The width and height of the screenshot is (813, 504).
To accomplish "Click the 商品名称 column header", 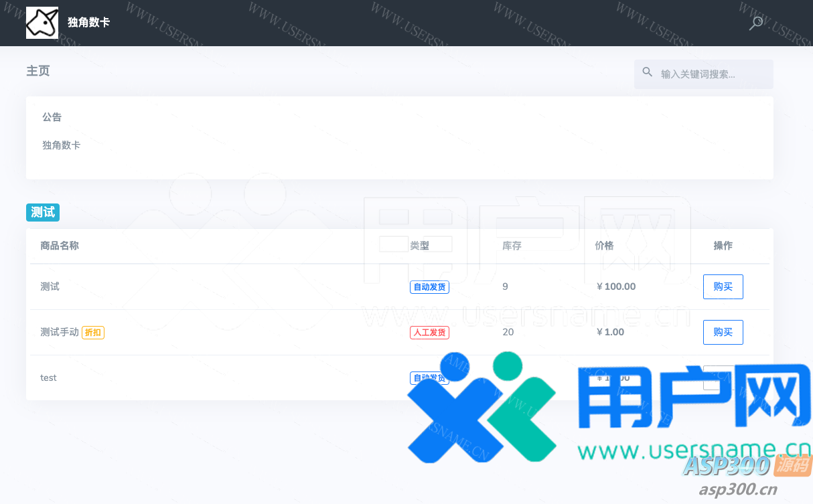I will coord(60,246).
